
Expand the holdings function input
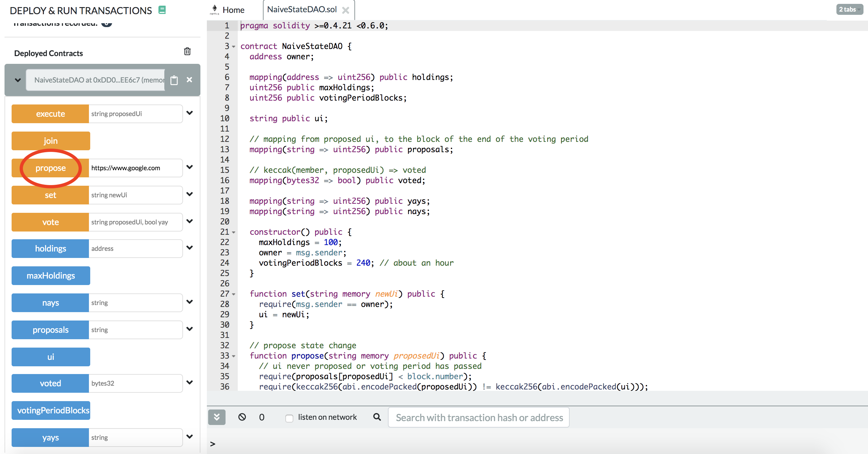coord(190,248)
